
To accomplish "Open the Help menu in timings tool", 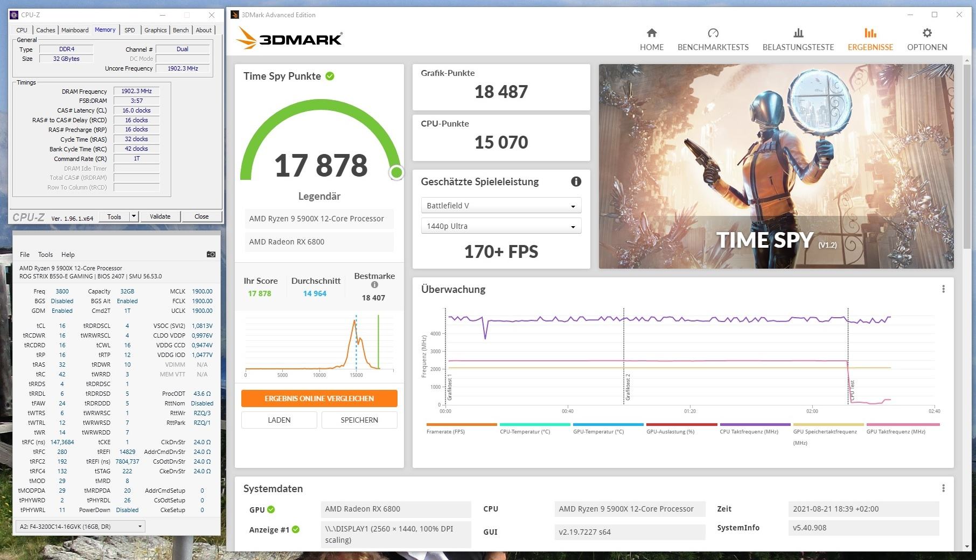I will 68,255.
